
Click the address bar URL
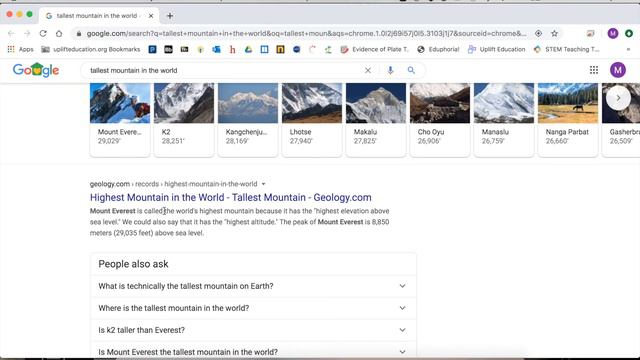pyautogui.click(x=306, y=33)
